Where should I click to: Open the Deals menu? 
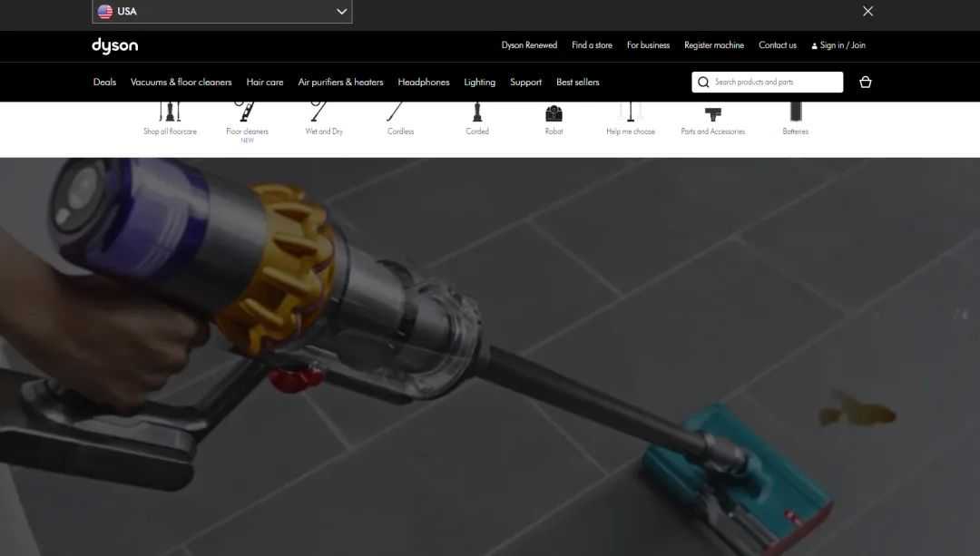(x=104, y=82)
